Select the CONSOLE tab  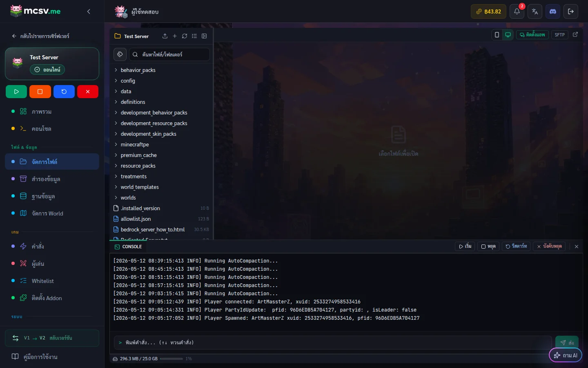[128, 247]
